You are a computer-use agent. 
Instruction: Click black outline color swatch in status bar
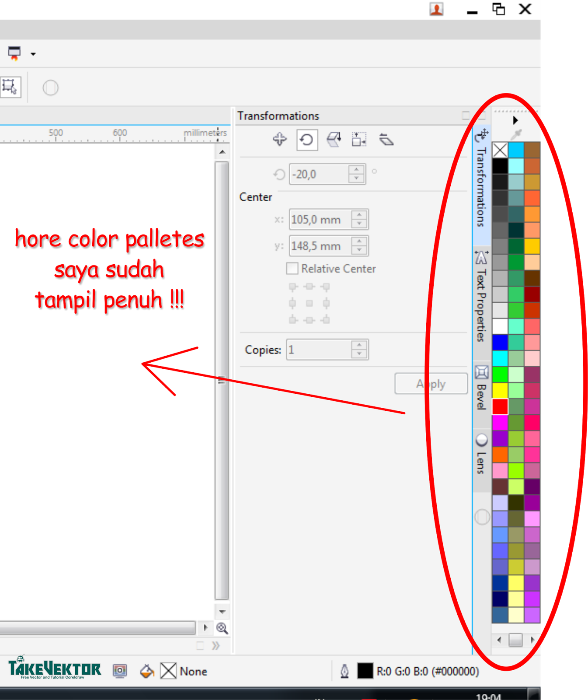pyautogui.click(x=365, y=671)
